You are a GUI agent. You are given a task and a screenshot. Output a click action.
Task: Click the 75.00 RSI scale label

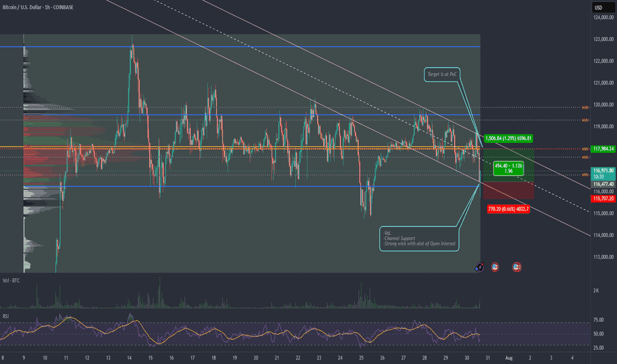[598, 320]
